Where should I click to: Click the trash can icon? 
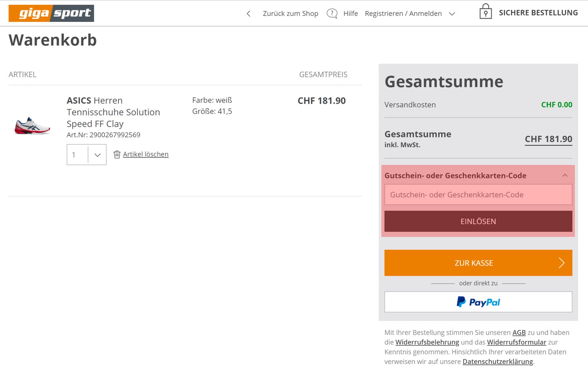[x=117, y=154]
